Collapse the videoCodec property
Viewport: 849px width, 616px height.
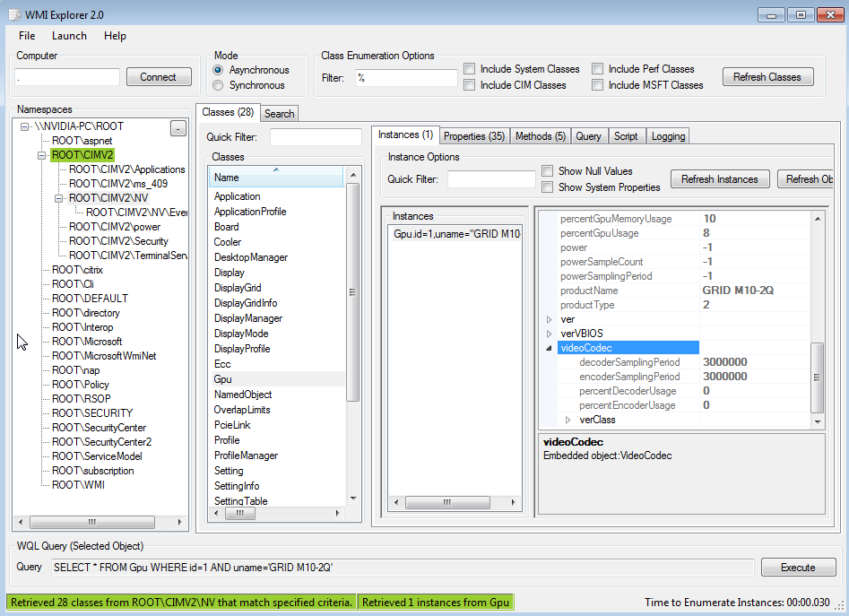pos(549,347)
